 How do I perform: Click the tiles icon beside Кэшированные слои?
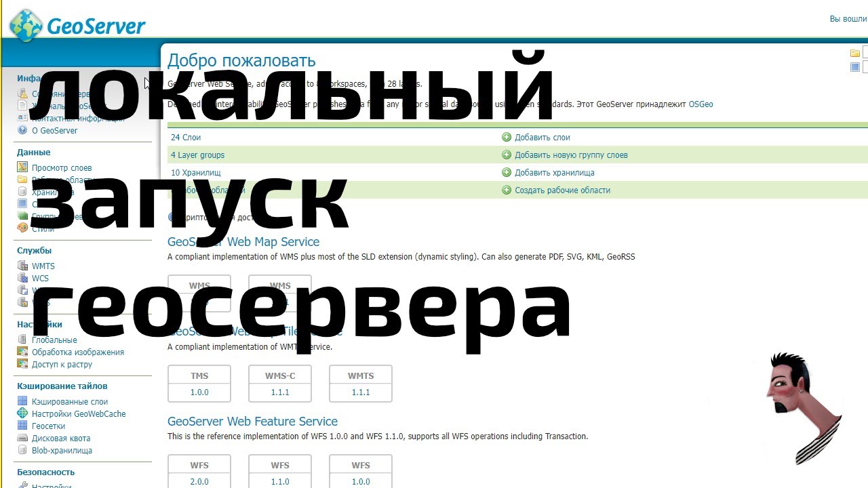(x=22, y=401)
